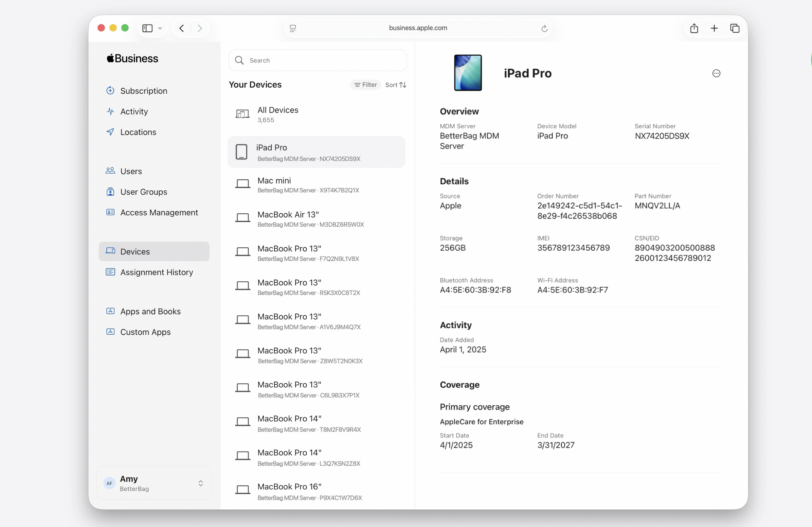Click the Subscription sidebar icon

point(110,90)
